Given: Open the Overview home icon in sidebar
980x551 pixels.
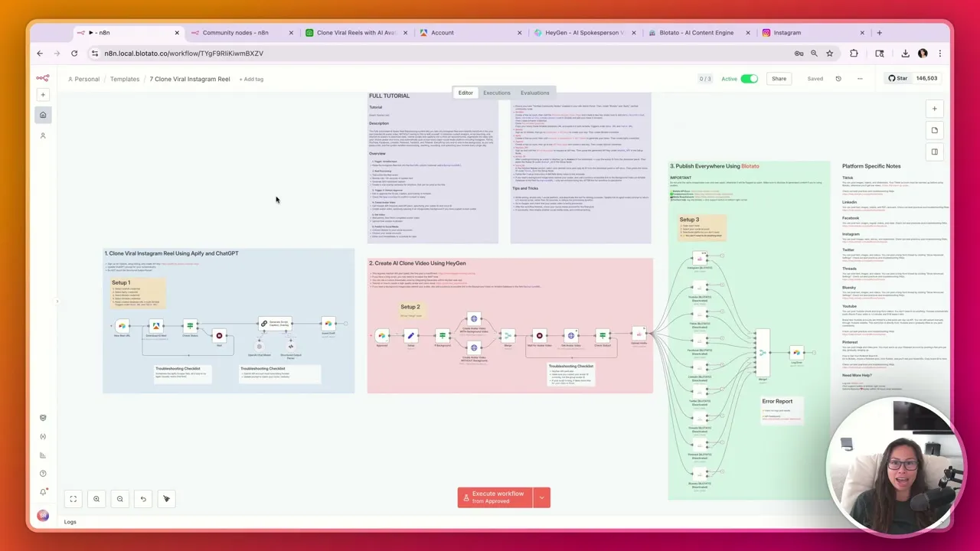Looking at the screenshot, I should tap(43, 115).
